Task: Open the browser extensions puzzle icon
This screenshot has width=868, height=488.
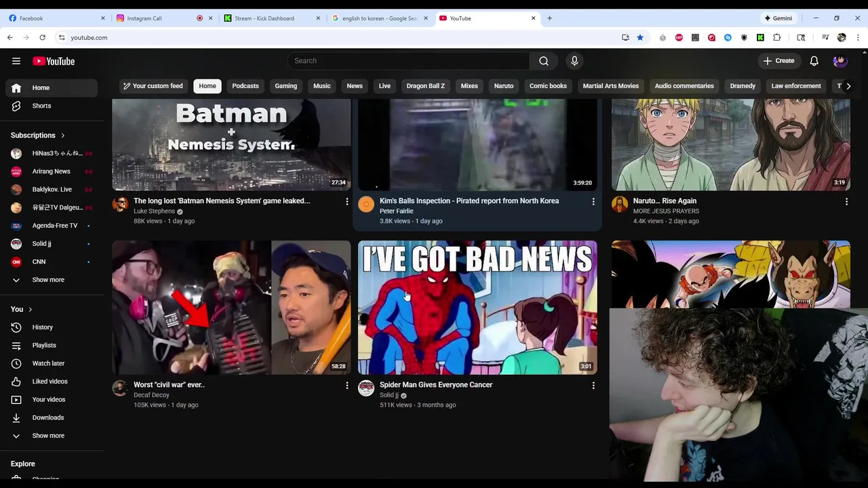Action: pyautogui.click(x=776, y=37)
